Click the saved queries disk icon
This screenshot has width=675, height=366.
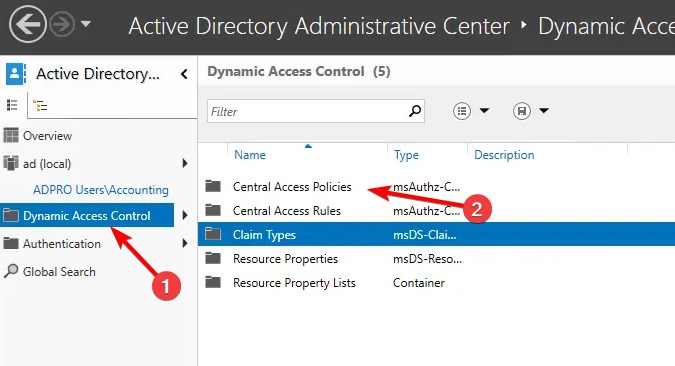point(521,111)
